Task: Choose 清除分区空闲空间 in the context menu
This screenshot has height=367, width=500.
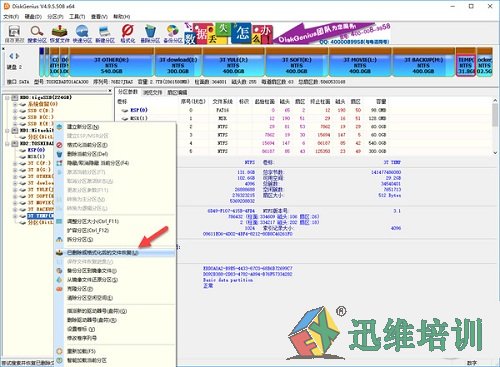Action: point(115,298)
